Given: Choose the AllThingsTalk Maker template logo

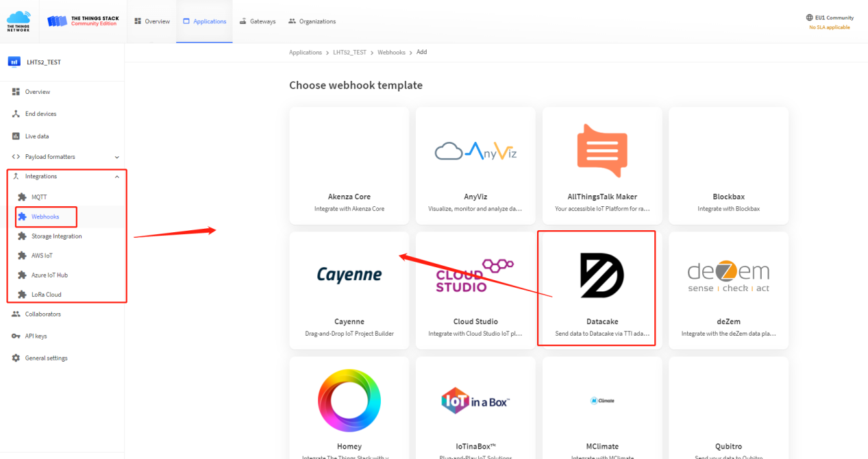Looking at the screenshot, I should tap(602, 151).
